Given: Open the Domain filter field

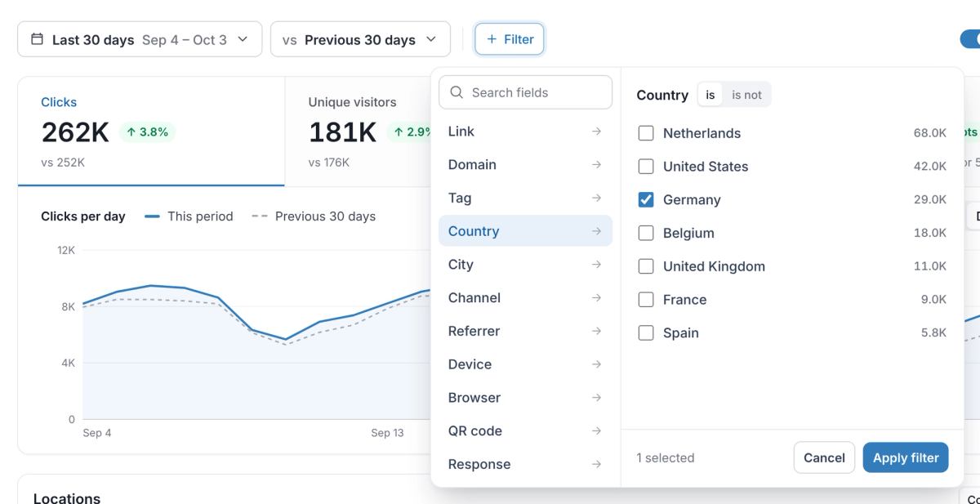Looking at the screenshot, I should point(525,165).
